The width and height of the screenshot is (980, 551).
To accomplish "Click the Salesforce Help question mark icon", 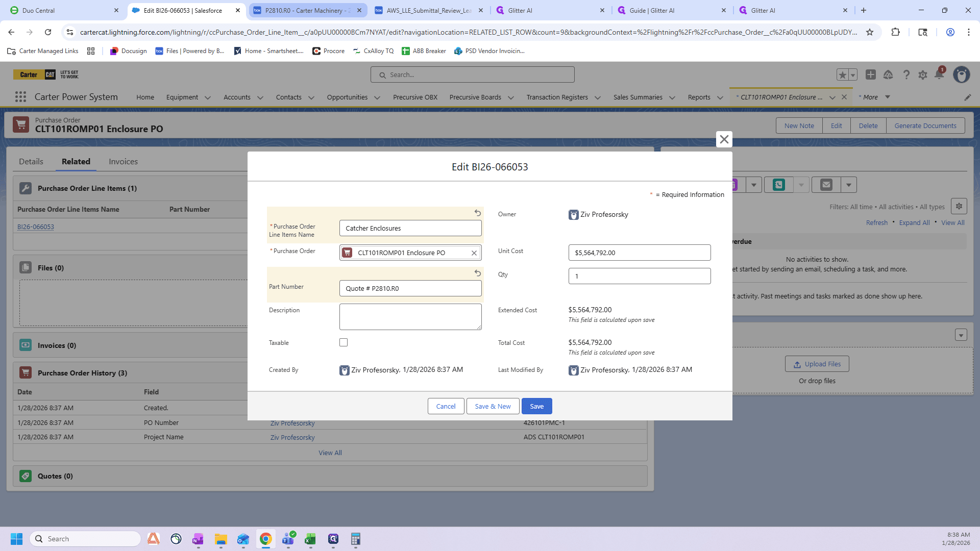I will 906,75.
